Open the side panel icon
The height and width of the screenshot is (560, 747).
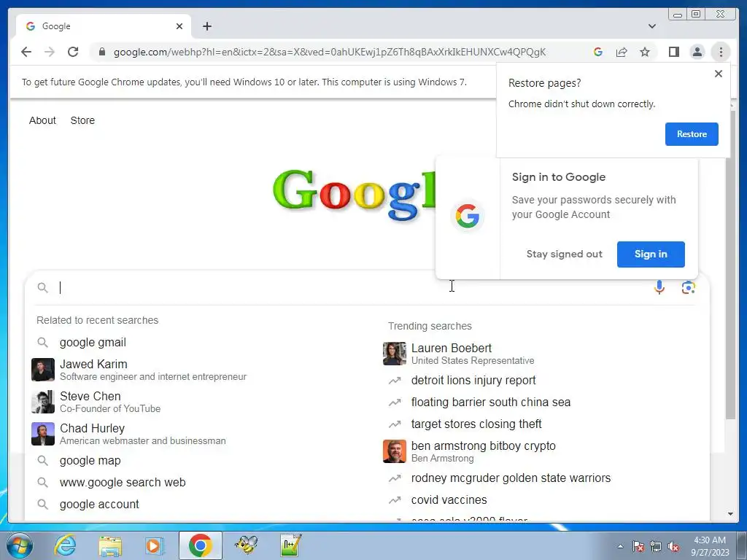pos(673,52)
